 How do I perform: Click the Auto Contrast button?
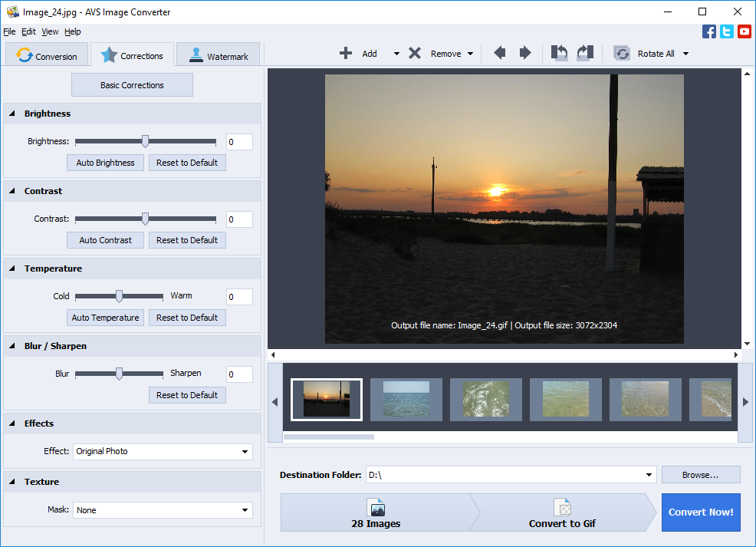click(105, 240)
